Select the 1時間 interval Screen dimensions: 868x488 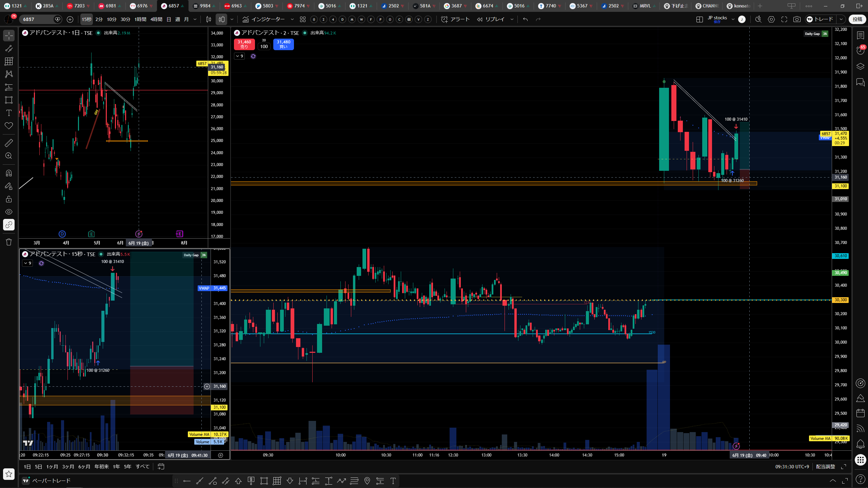140,19
